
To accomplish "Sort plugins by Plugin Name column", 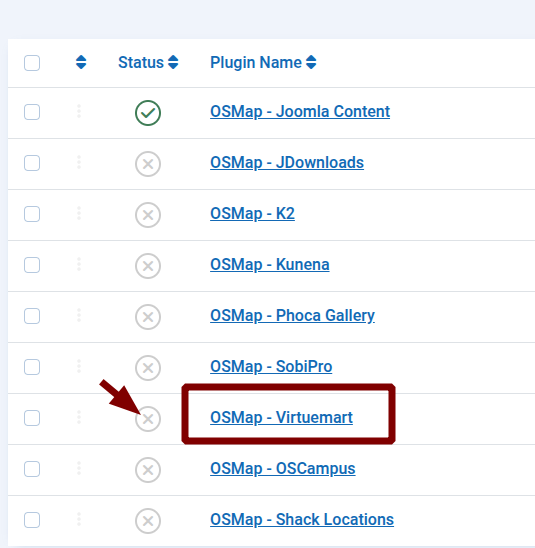I will pos(263,63).
